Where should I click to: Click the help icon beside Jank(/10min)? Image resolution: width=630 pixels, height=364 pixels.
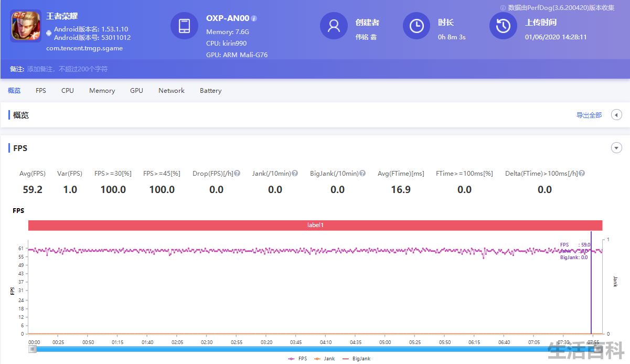pos(295,174)
